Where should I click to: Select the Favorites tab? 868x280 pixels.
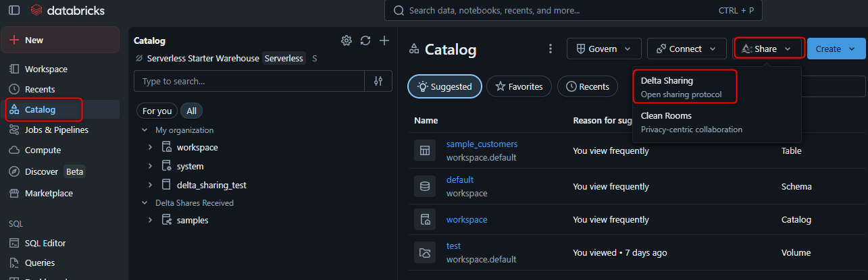(x=519, y=86)
